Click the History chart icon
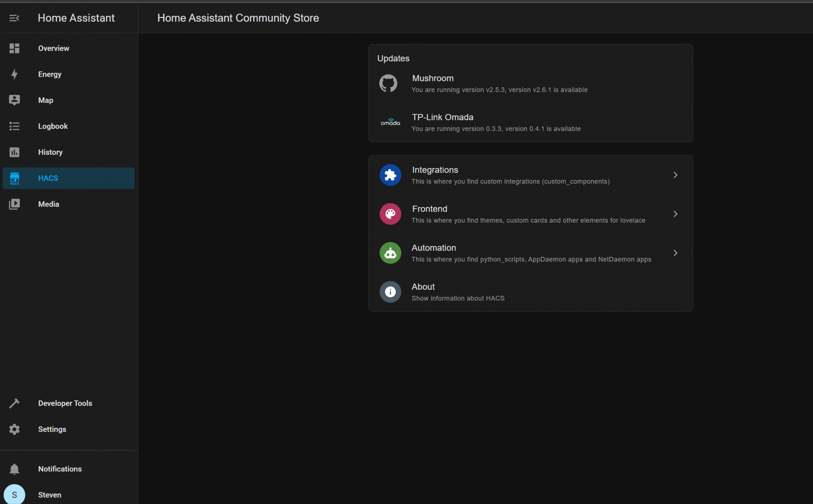The height and width of the screenshot is (504, 813). 14,152
